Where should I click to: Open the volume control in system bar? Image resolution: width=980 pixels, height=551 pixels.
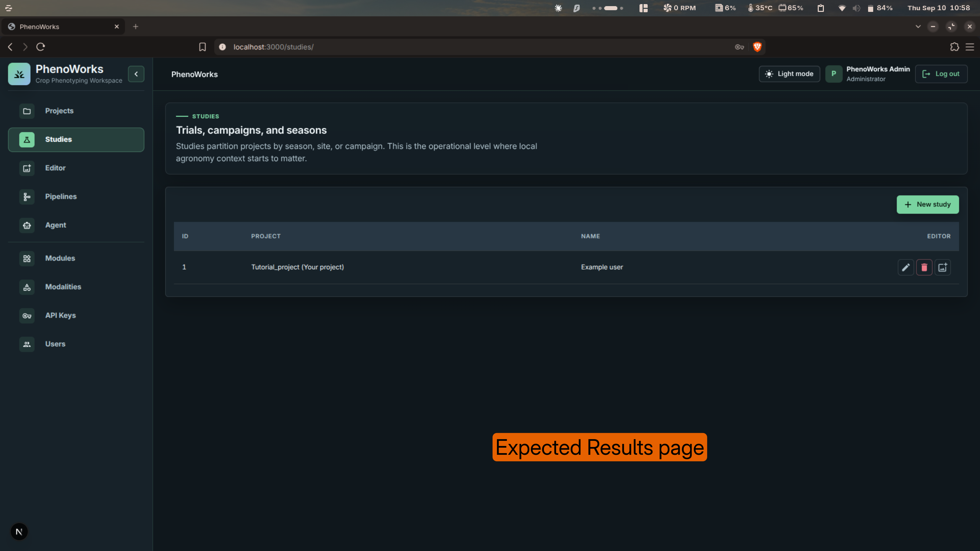click(x=857, y=8)
